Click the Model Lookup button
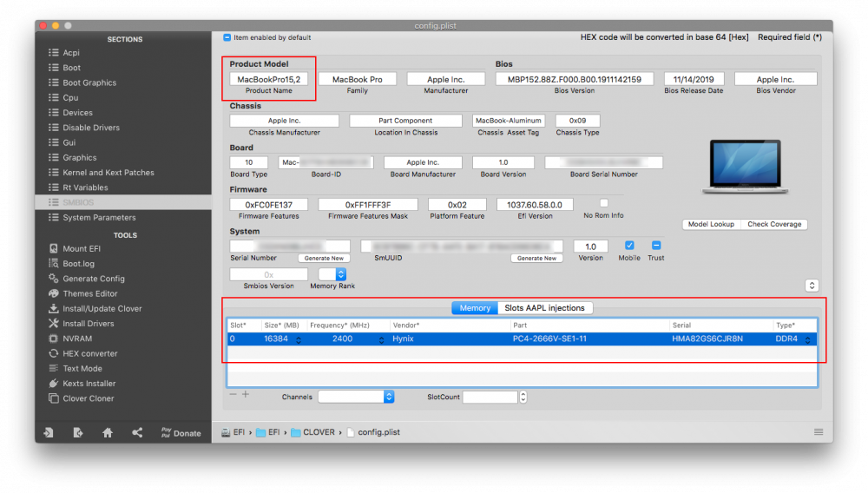Image resolution: width=868 pixels, height=493 pixels. coord(711,224)
